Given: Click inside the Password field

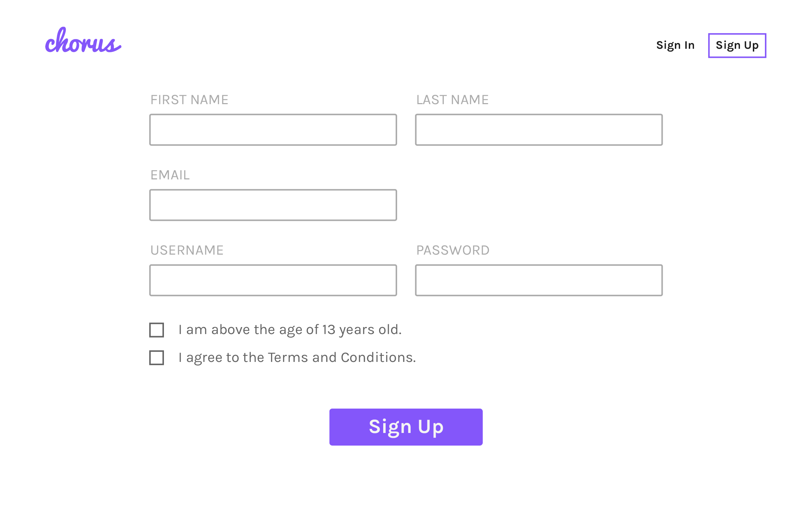Looking at the screenshot, I should (539, 280).
